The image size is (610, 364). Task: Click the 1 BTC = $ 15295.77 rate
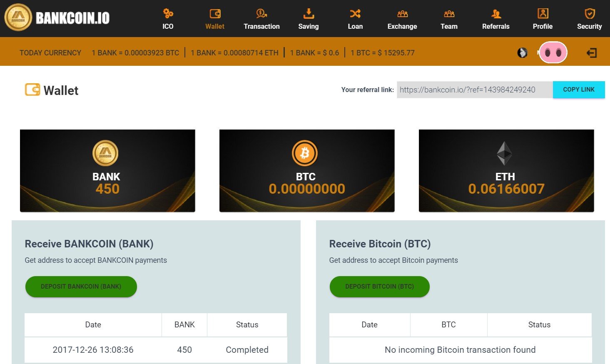(x=383, y=53)
